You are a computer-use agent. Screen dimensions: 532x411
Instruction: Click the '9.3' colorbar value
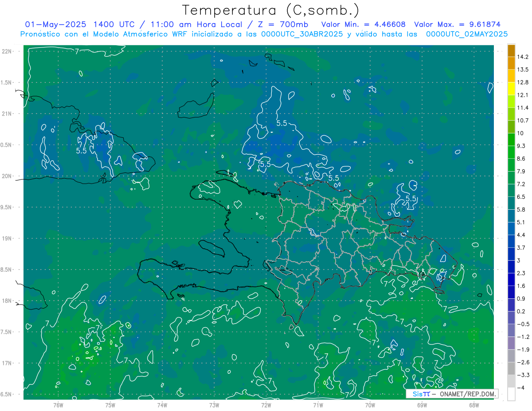pos(522,146)
